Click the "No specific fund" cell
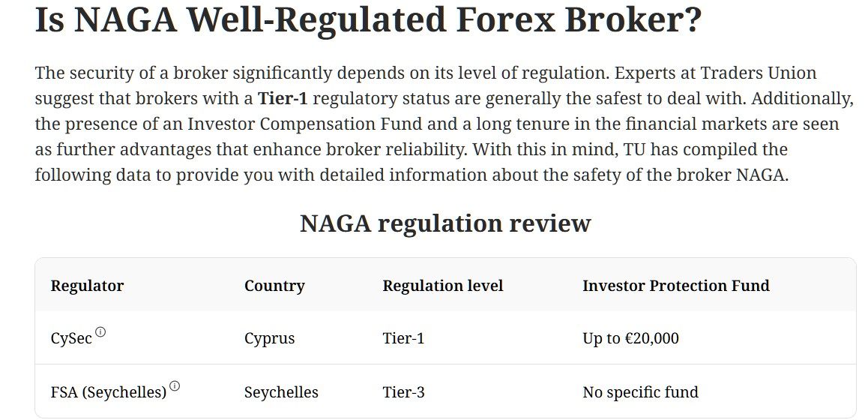The width and height of the screenshot is (868, 420). click(x=640, y=392)
